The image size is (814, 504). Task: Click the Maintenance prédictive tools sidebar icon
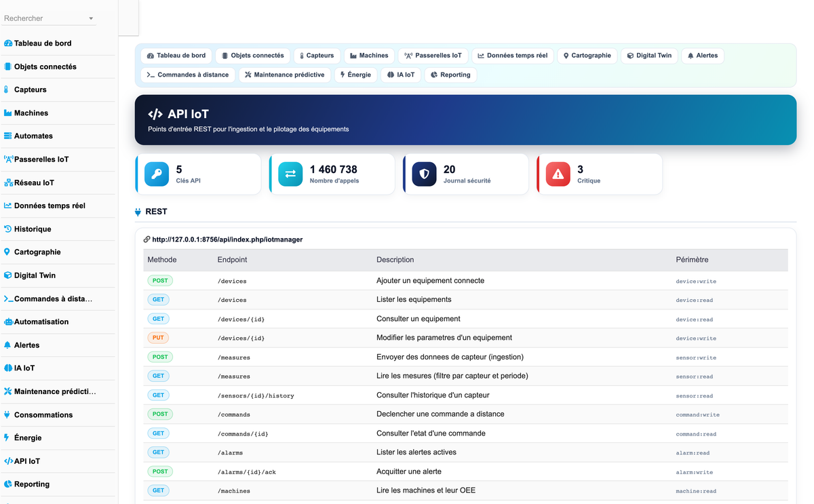[8, 391]
